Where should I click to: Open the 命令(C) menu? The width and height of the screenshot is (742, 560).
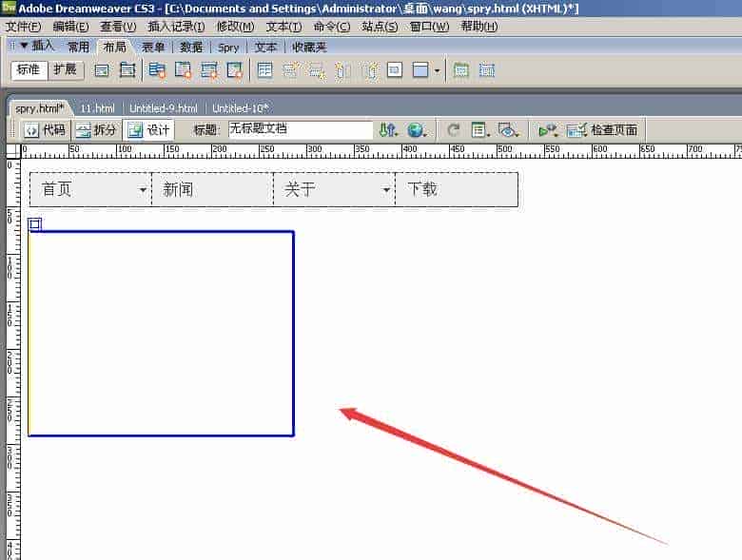click(x=332, y=27)
